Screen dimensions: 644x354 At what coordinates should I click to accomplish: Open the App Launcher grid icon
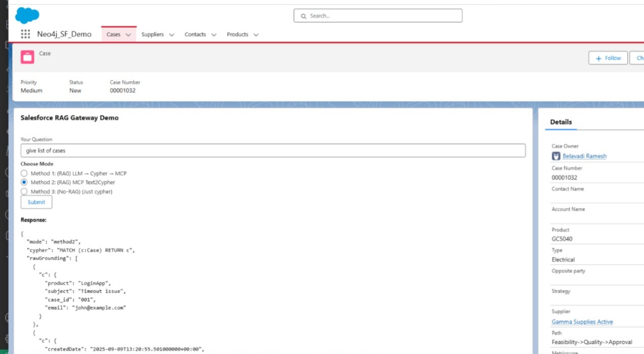pyautogui.click(x=25, y=34)
